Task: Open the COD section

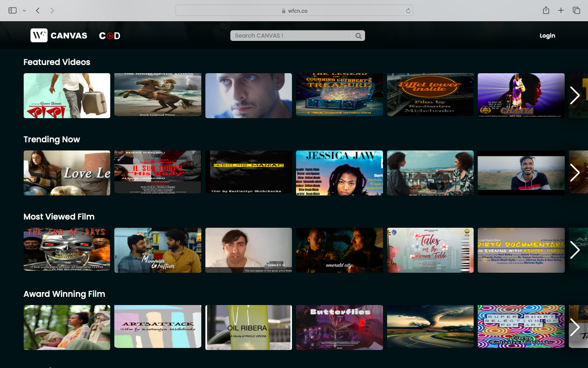Action: (x=109, y=36)
